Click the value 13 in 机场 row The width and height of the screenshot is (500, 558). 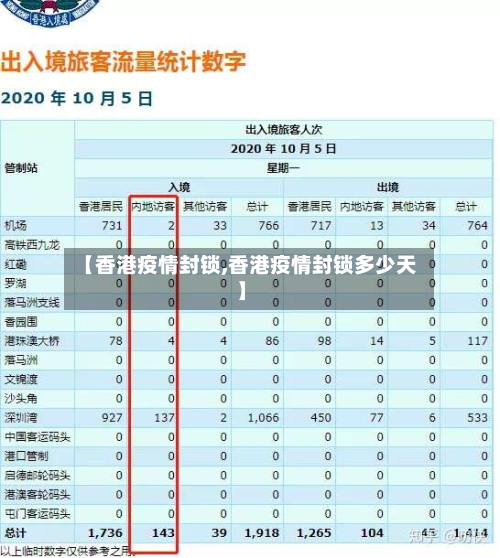coord(377,226)
